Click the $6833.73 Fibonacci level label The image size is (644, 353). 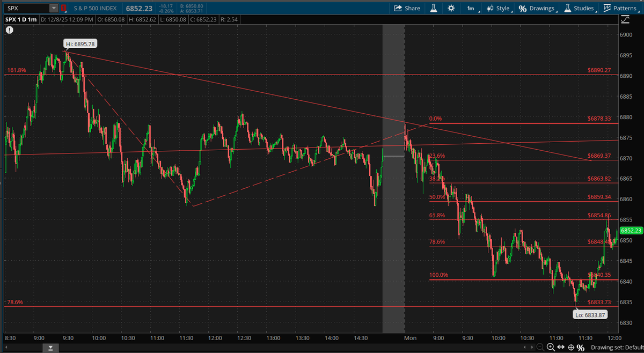point(599,303)
